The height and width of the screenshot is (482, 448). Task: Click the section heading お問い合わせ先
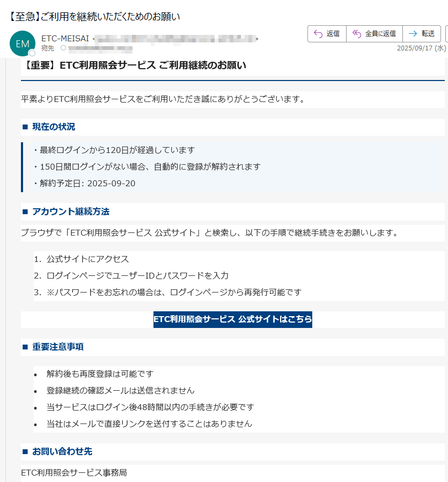62,451
